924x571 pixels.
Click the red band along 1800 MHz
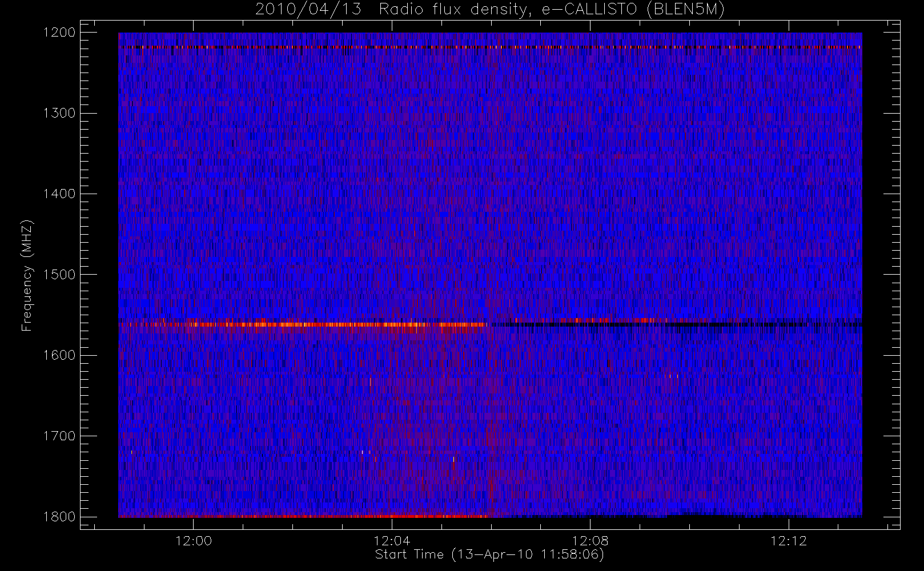[303, 516]
